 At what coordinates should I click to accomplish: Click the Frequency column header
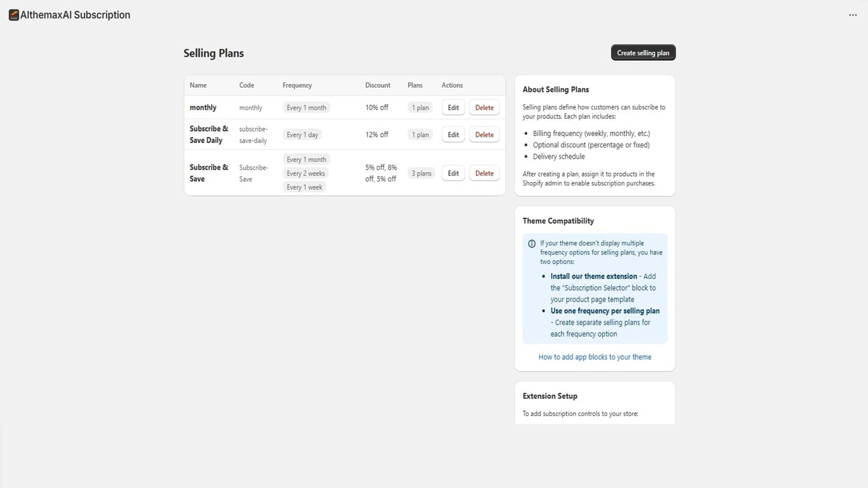(297, 85)
